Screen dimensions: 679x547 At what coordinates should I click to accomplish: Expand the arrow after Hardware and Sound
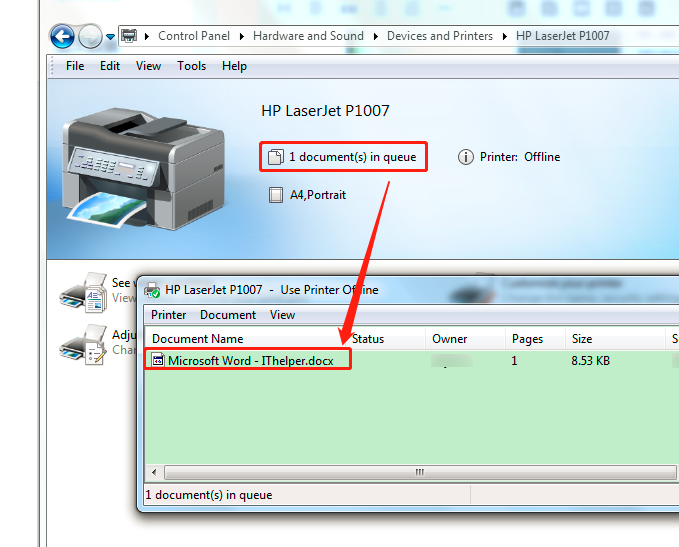point(375,36)
